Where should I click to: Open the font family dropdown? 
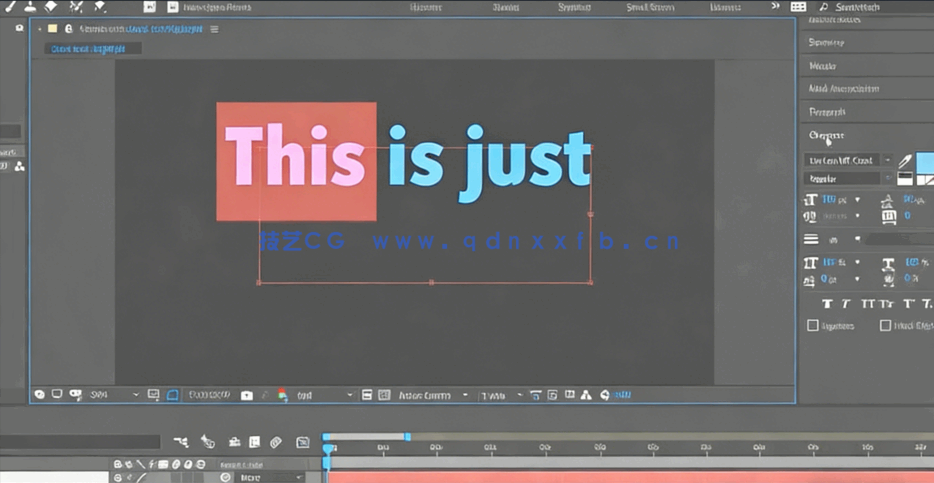pos(886,160)
